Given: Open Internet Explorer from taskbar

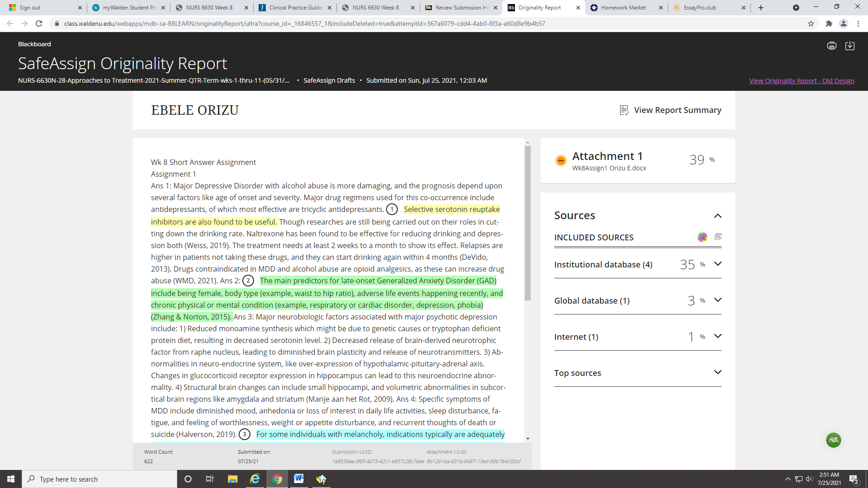Looking at the screenshot, I should 255,479.
